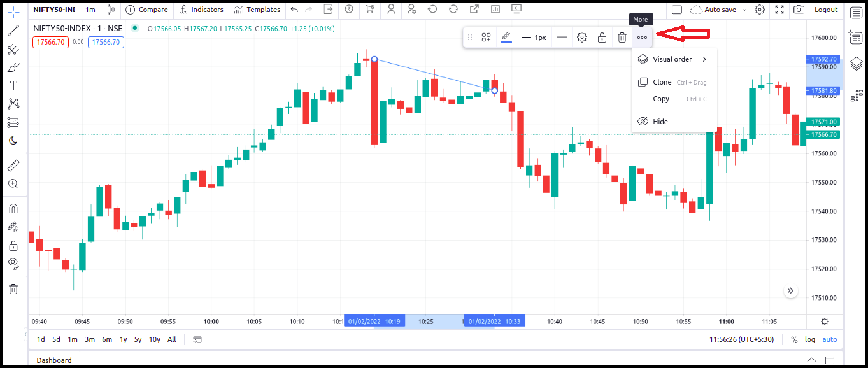
Task: Choose Clone from context menu
Action: tap(674, 82)
